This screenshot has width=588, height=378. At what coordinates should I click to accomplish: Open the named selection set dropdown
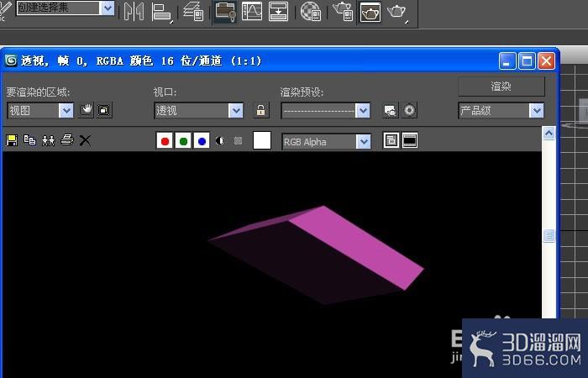pyautogui.click(x=108, y=8)
